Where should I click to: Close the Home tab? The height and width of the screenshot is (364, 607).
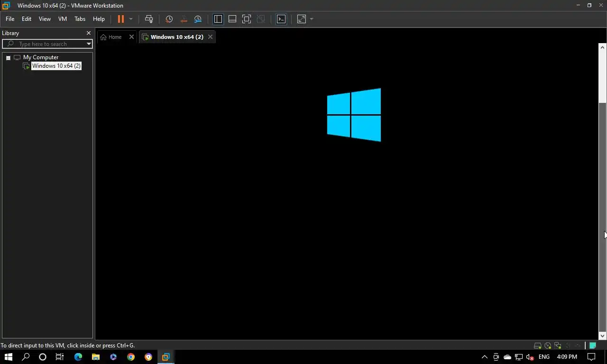[132, 37]
